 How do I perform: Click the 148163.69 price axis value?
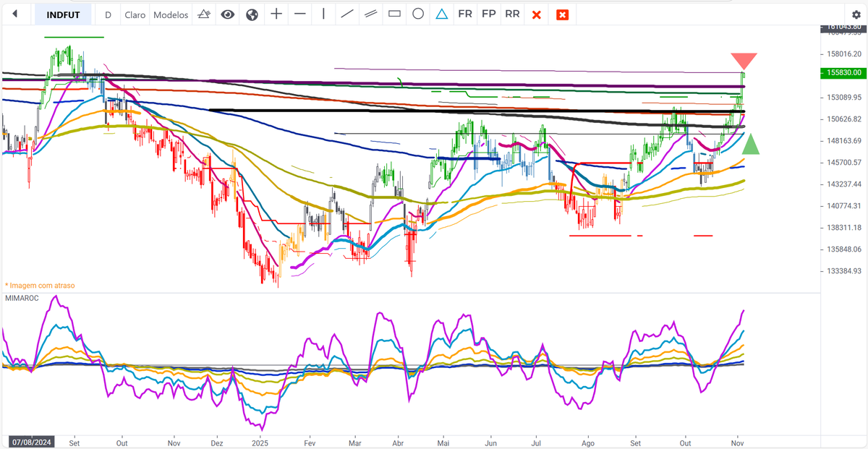tap(843, 141)
